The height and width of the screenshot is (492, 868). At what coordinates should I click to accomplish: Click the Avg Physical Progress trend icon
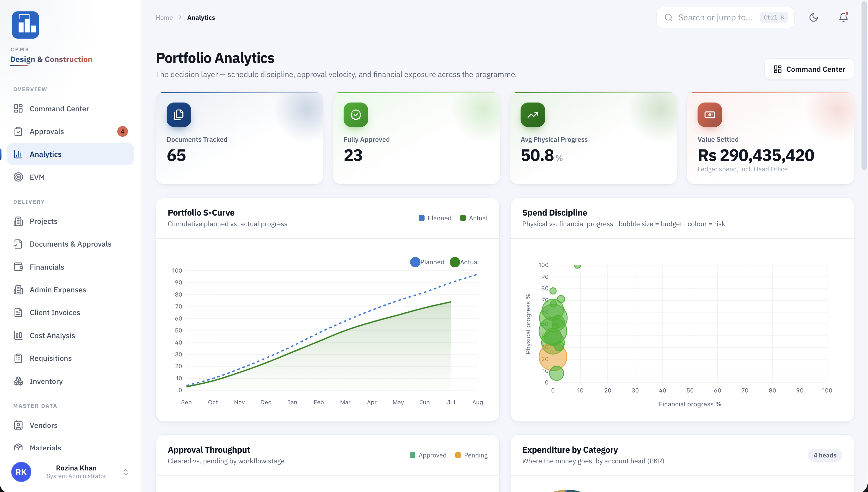click(x=533, y=115)
